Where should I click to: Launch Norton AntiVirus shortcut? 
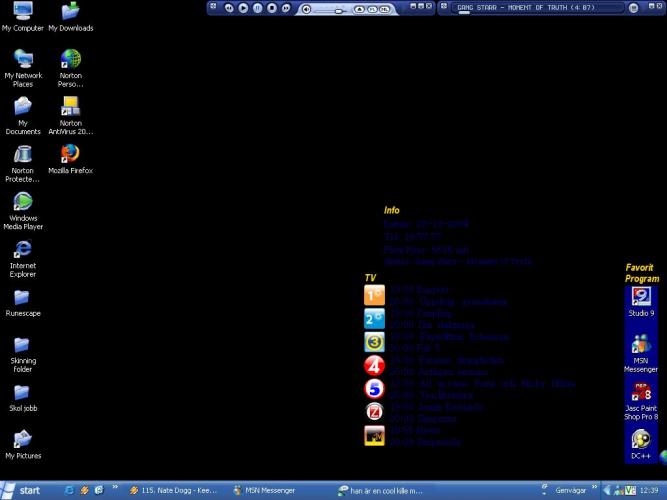71,116
